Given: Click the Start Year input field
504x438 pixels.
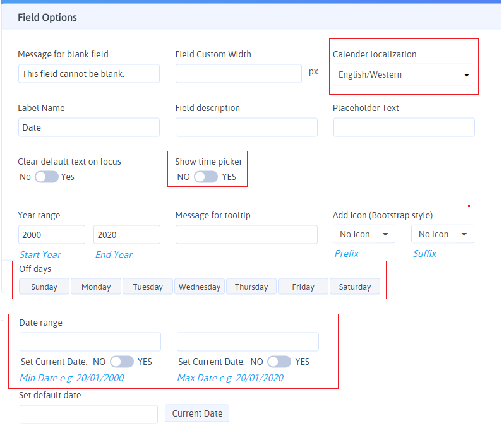Looking at the screenshot, I should 51,235.
